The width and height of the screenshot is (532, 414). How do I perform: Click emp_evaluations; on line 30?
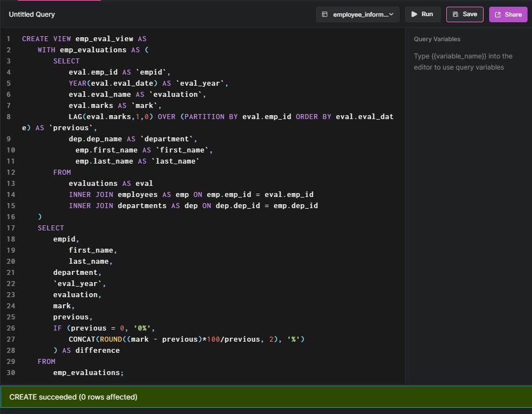[x=88, y=373]
